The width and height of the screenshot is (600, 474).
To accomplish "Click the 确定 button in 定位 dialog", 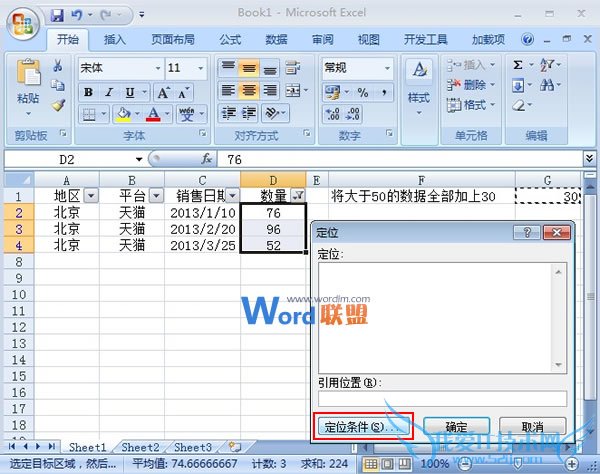I will 457,427.
